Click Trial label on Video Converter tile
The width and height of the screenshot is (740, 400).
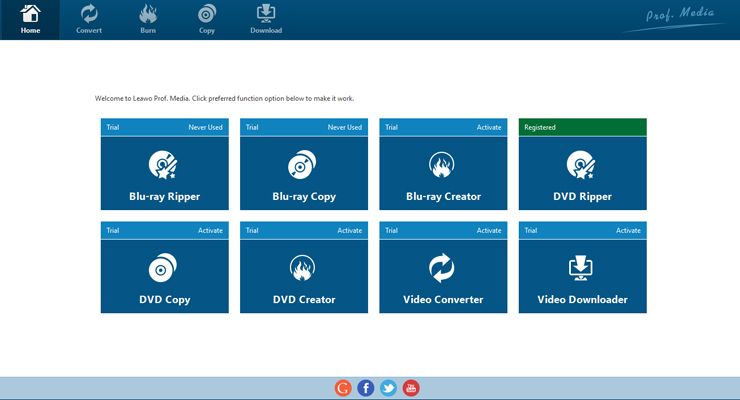click(391, 231)
